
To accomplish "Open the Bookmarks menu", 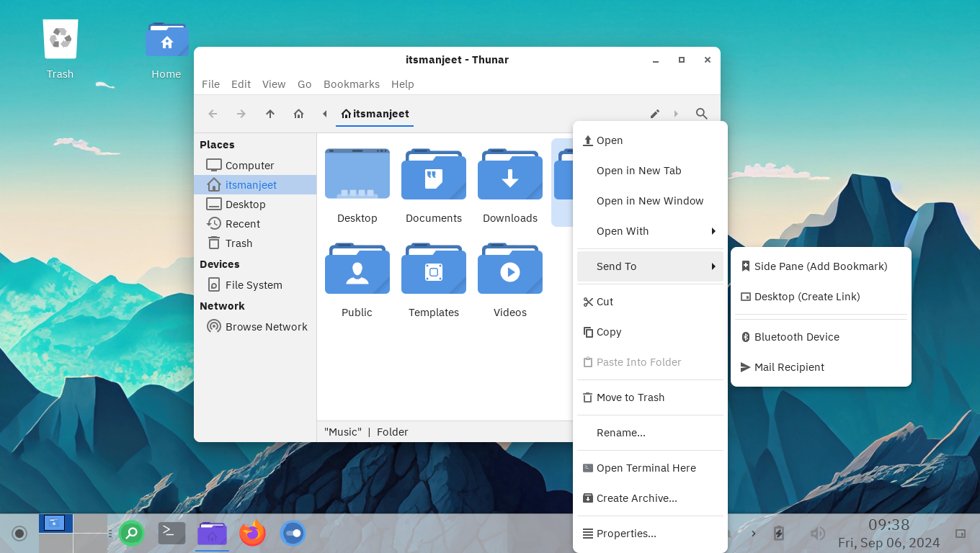I will click(x=351, y=84).
